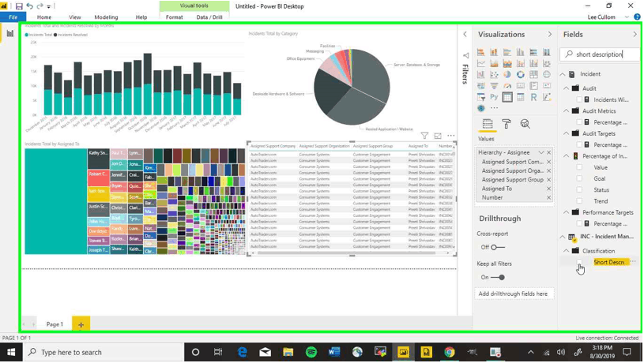Select the Treemap visualization icon
This screenshot has width=644, height=363.
pos(533,75)
